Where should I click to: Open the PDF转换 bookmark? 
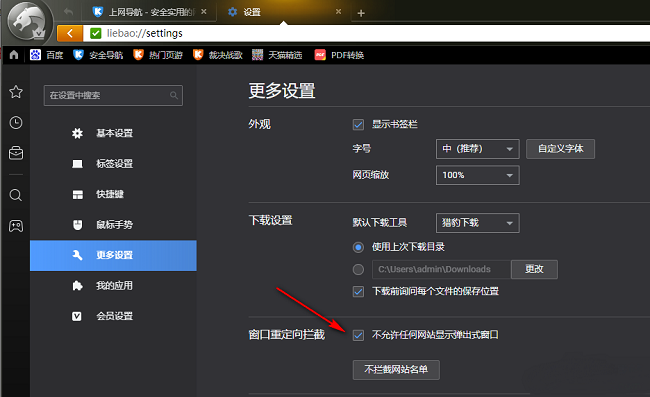pyautogui.click(x=339, y=55)
